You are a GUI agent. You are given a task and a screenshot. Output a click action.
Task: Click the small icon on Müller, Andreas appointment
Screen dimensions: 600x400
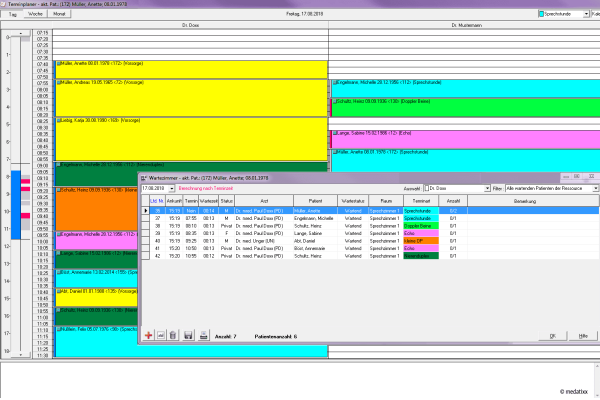59,82
